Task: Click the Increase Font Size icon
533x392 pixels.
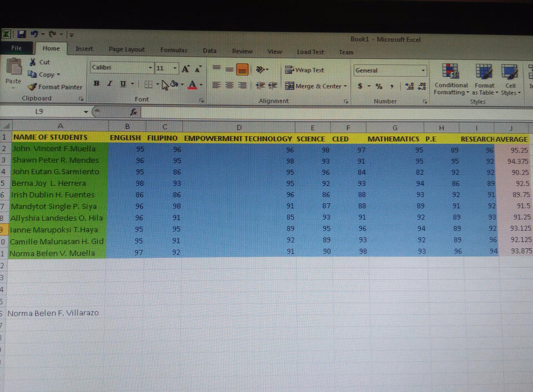Action: coord(186,69)
